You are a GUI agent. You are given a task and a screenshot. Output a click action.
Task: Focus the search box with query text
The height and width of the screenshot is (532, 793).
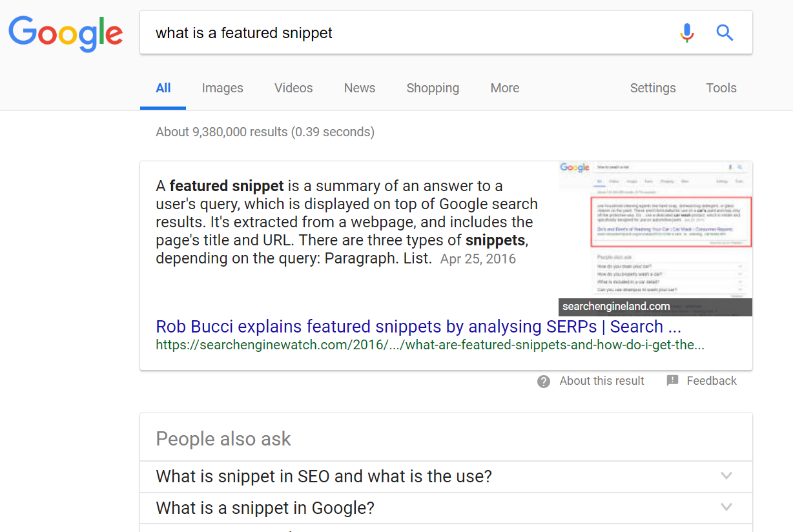point(446,32)
